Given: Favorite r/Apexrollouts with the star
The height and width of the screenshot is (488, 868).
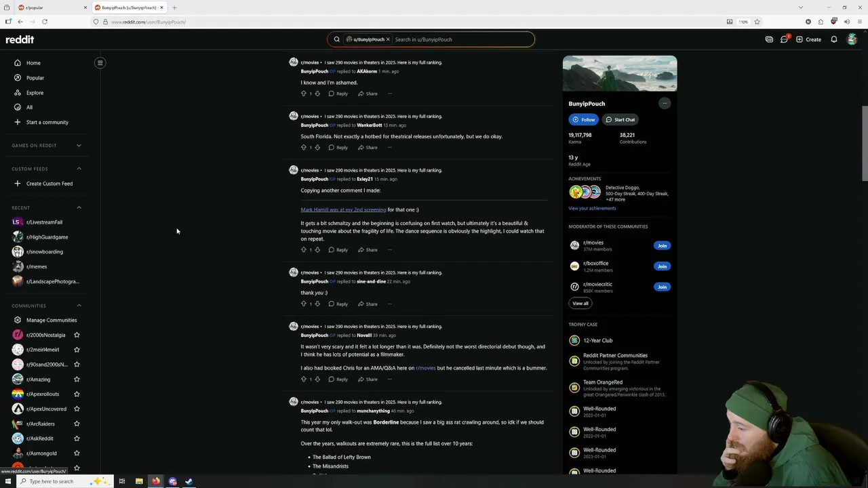Looking at the screenshot, I should pyautogui.click(x=77, y=394).
